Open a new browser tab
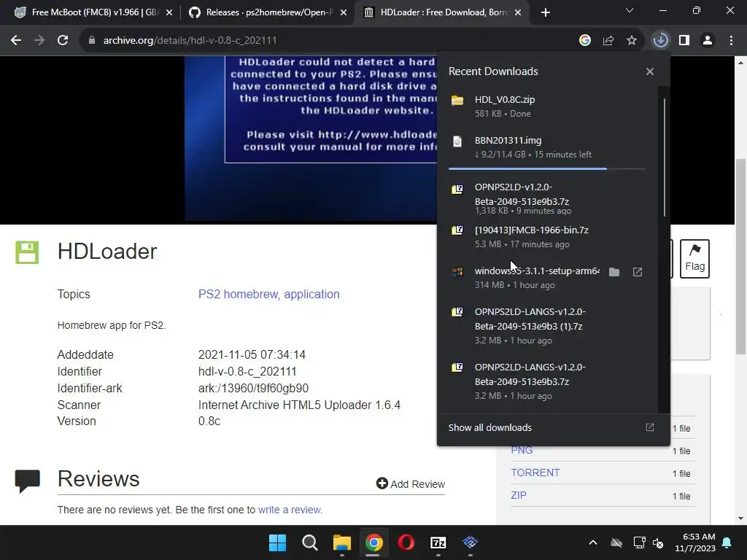The height and width of the screenshot is (560, 747). [x=546, y=13]
